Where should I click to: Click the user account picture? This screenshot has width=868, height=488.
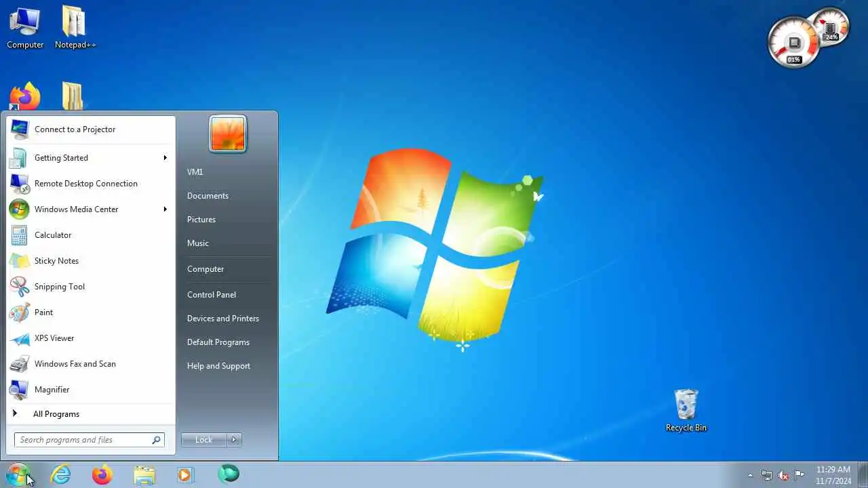tap(227, 133)
